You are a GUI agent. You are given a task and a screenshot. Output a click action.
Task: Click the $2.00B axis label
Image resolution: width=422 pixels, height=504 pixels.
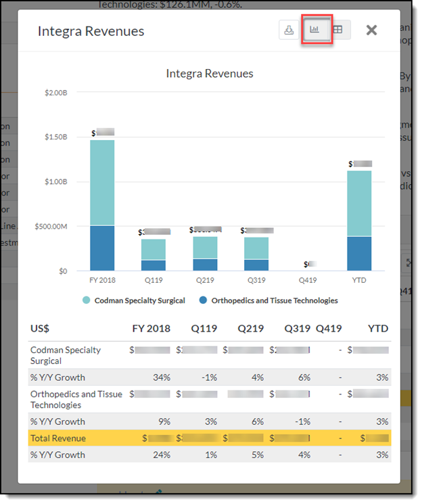(56, 93)
